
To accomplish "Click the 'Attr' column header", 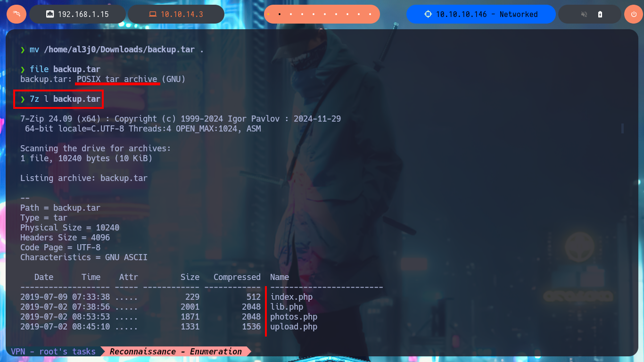I will tap(129, 277).
